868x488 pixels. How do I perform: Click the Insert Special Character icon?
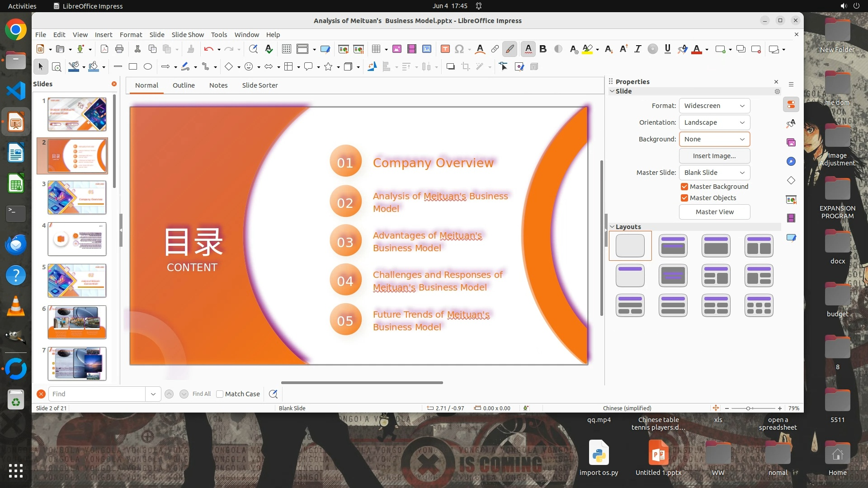point(459,49)
